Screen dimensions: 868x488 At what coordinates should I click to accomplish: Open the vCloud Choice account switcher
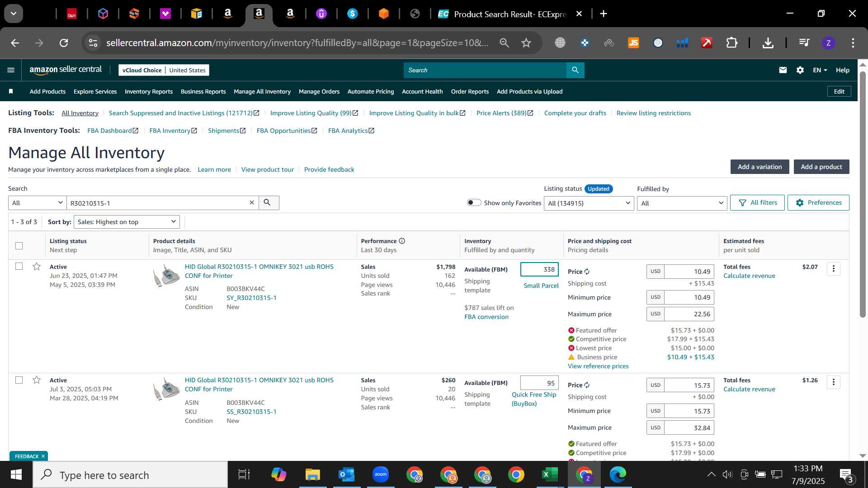(164, 70)
